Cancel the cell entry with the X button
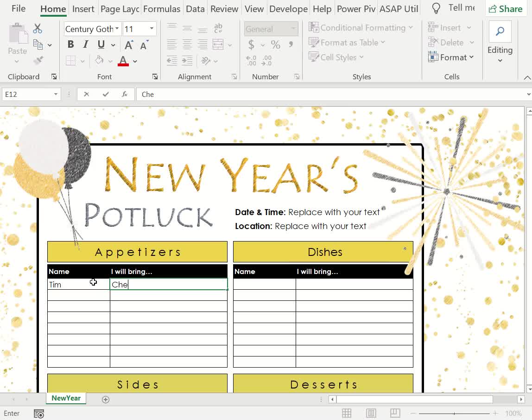 click(86, 94)
